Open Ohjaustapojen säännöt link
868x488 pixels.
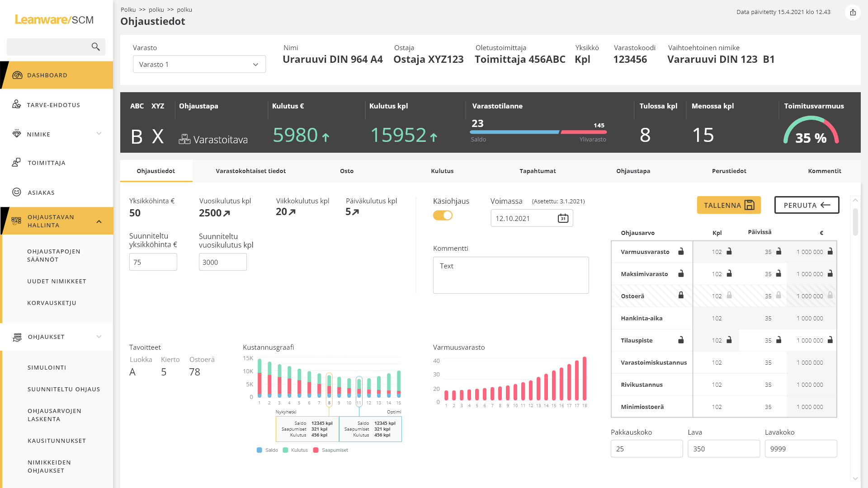54,255
